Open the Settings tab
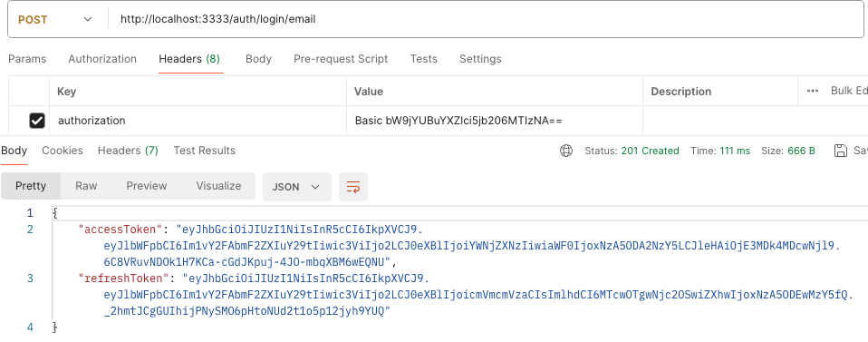 click(480, 59)
